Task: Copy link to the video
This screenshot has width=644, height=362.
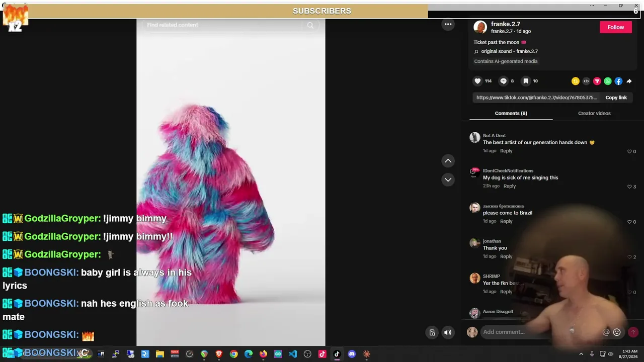Action: pos(616,98)
